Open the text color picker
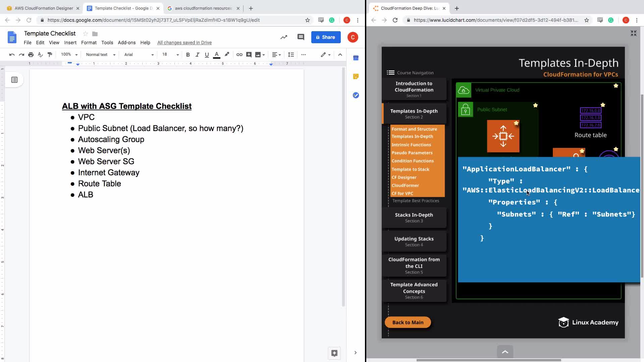The width and height of the screenshot is (644, 362). (217, 55)
